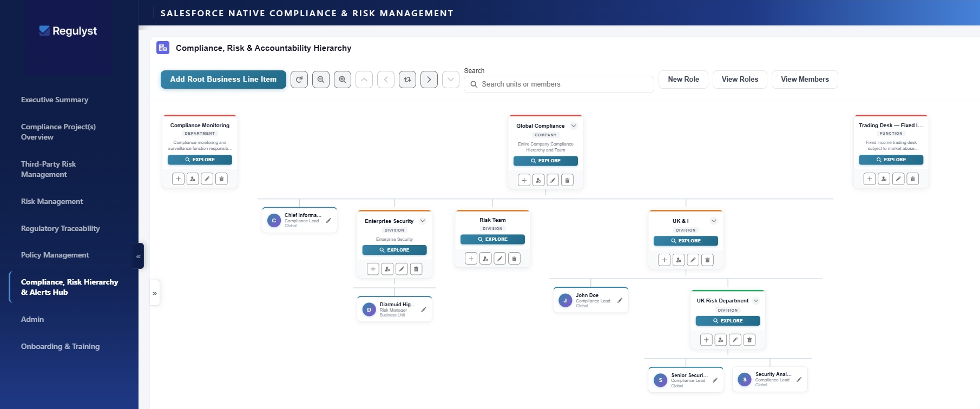Click the New Role button

(683, 80)
